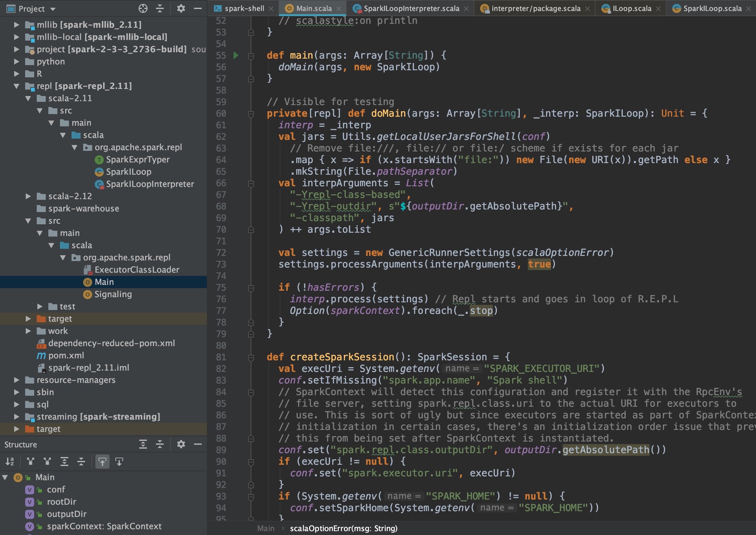The width and height of the screenshot is (756, 535).
Task: Select SparkILoop class in project tree
Action: coord(129,172)
